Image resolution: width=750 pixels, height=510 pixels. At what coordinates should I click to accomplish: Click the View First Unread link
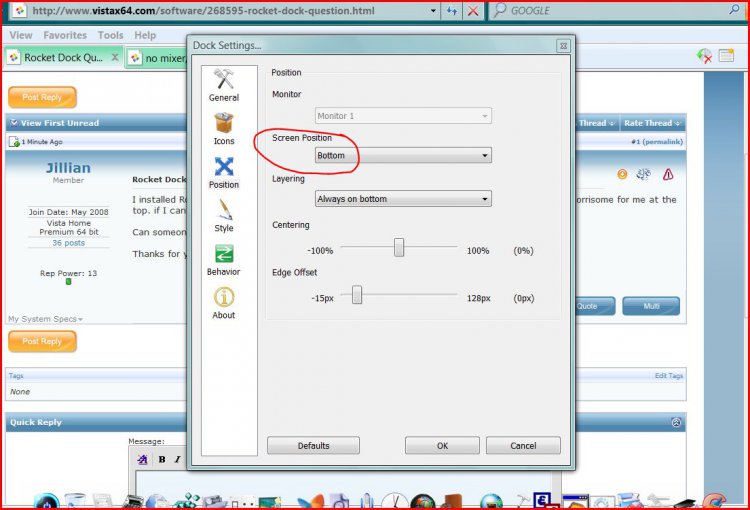(x=60, y=123)
